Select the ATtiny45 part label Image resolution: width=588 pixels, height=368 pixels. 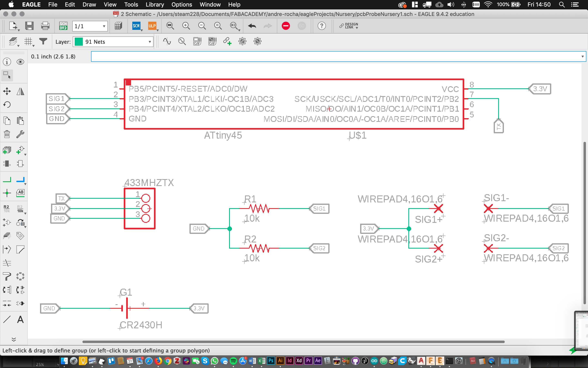(x=223, y=135)
